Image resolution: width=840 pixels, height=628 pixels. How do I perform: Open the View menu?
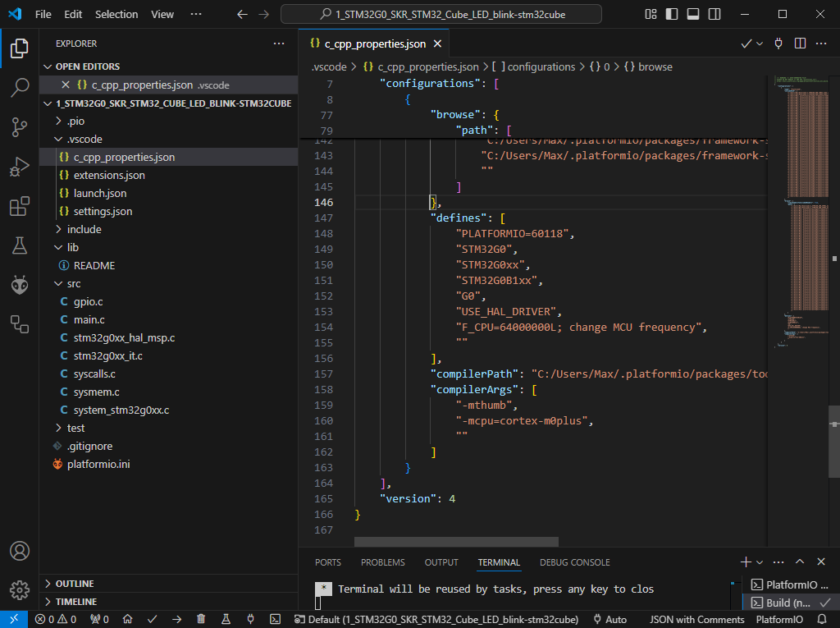pos(162,15)
